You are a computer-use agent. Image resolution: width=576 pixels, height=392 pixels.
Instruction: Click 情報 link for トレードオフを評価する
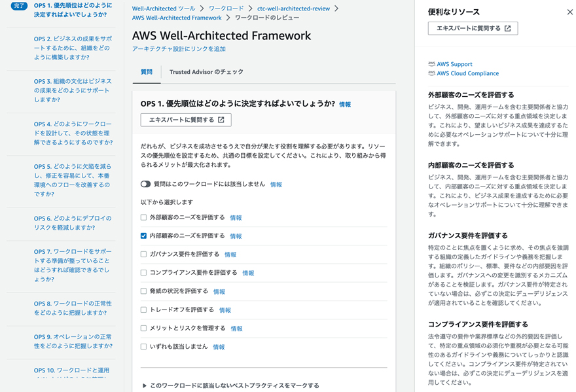225,310
